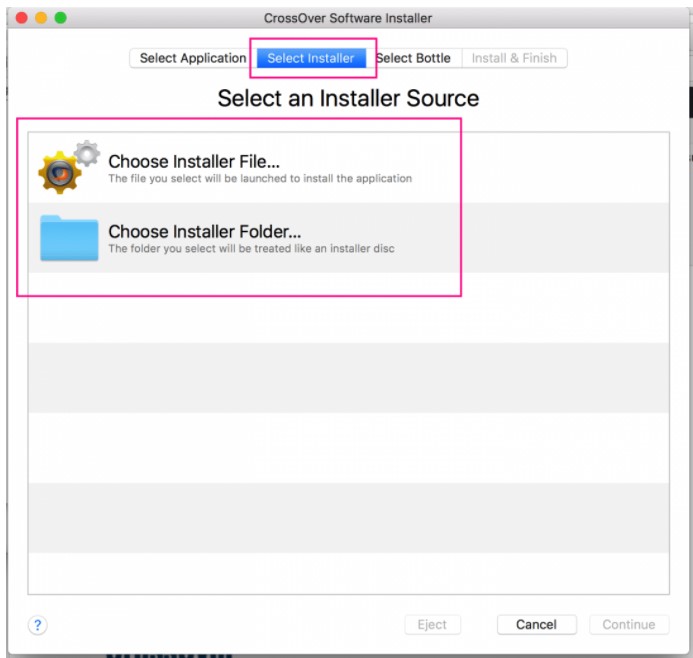Screen dimensions: 693x658
Task: Click the Eject button
Action: coord(432,624)
